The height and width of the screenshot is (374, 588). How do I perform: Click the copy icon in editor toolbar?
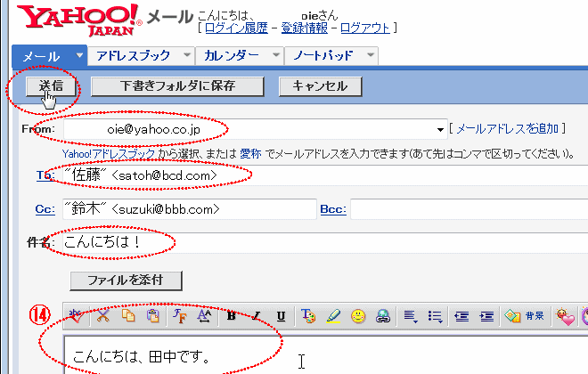point(128,315)
